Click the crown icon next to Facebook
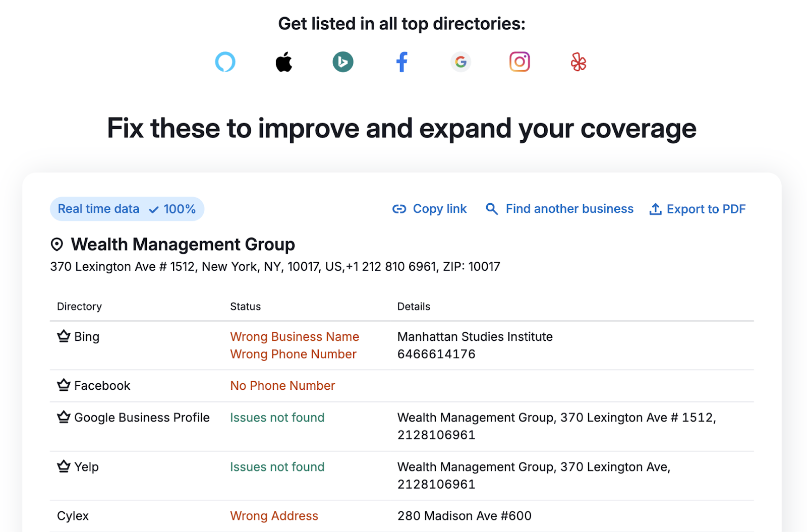The height and width of the screenshot is (532, 807). (x=64, y=385)
